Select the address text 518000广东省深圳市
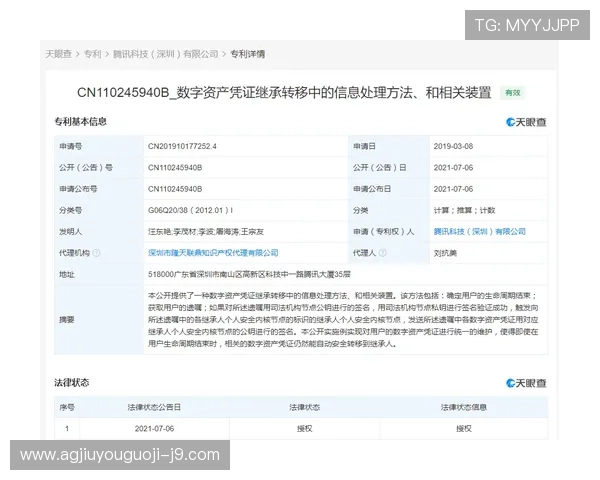The height and width of the screenshot is (480, 600). click(x=249, y=274)
